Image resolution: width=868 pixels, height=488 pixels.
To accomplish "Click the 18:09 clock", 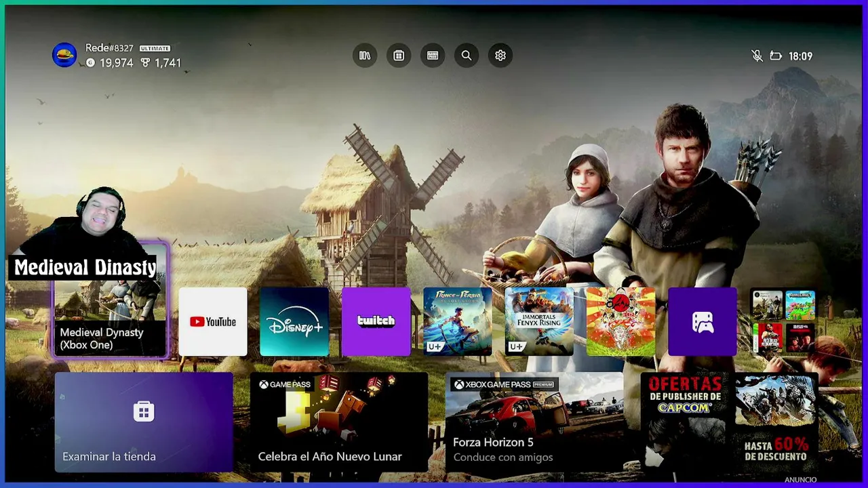I will [801, 56].
